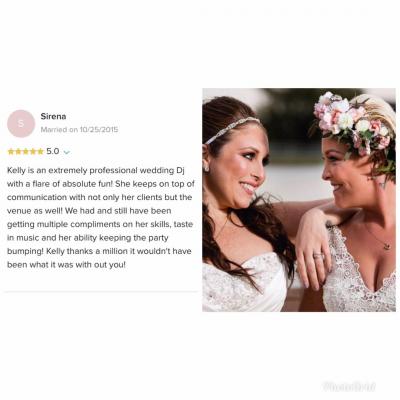Click the review text "bumping! Kelly thanks a million"

pos(99,251)
